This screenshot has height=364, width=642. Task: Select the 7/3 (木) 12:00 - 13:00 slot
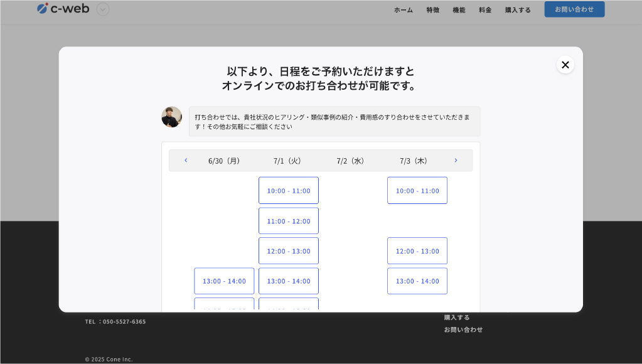pyautogui.click(x=417, y=251)
